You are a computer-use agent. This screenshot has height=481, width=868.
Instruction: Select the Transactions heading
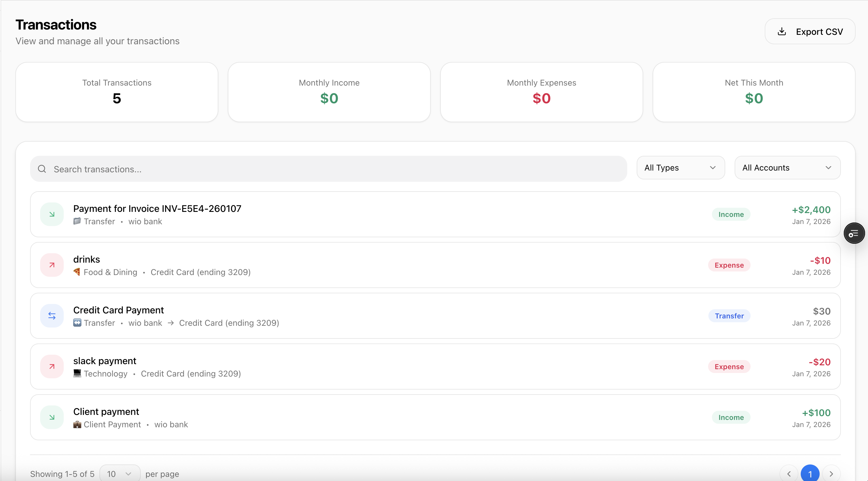click(56, 24)
